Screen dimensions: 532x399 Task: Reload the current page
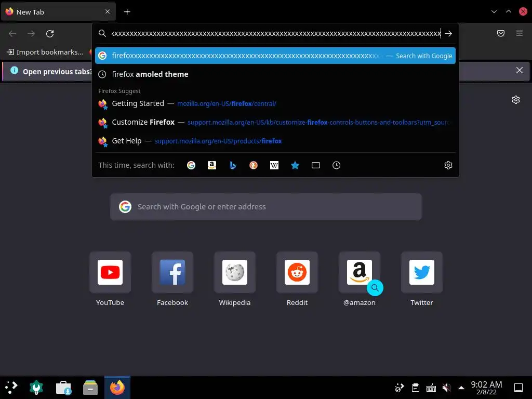tap(50, 34)
